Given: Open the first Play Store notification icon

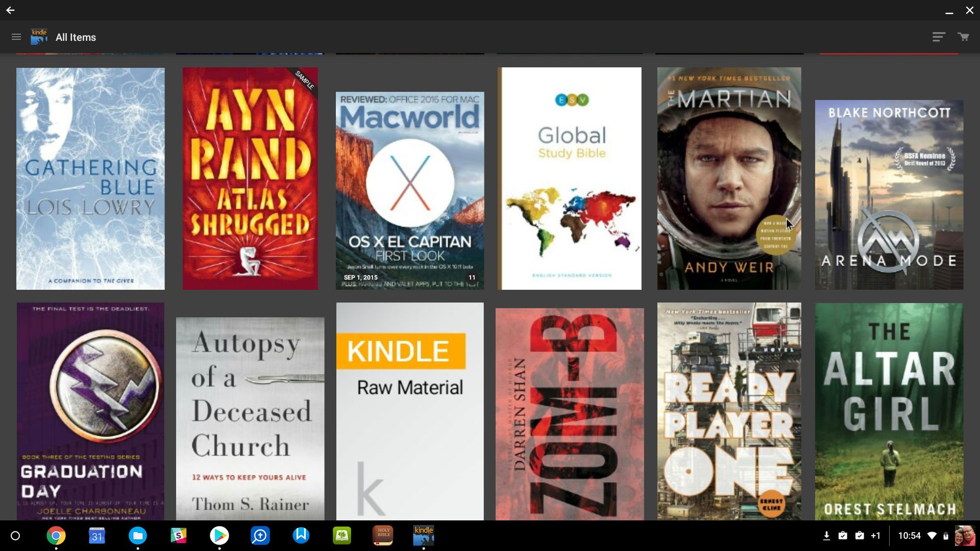Looking at the screenshot, I should click(x=843, y=536).
